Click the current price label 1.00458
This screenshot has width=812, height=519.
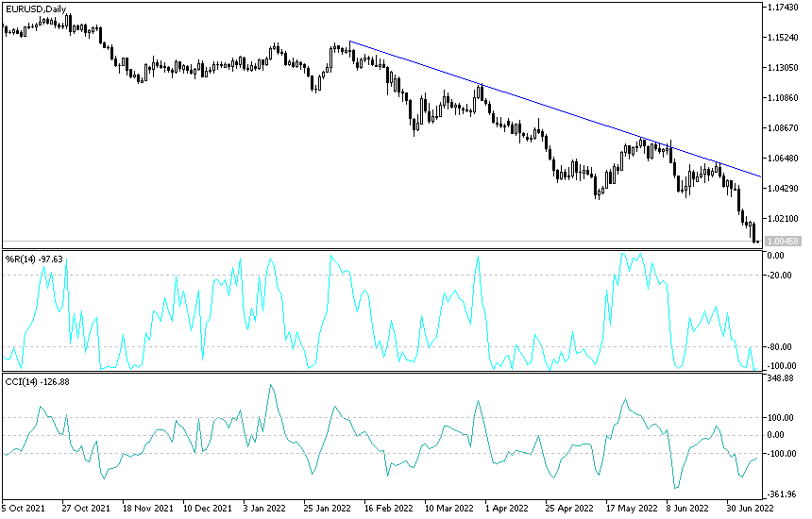point(783,242)
